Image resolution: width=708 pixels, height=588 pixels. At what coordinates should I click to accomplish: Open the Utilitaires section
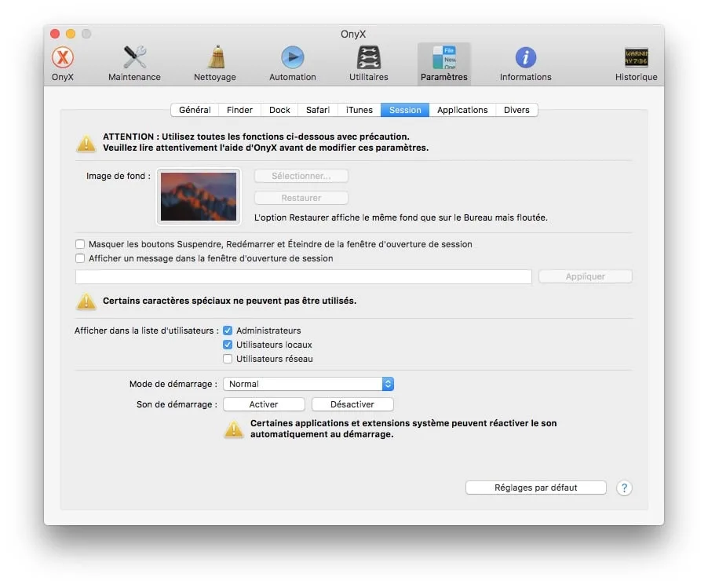(368, 64)
